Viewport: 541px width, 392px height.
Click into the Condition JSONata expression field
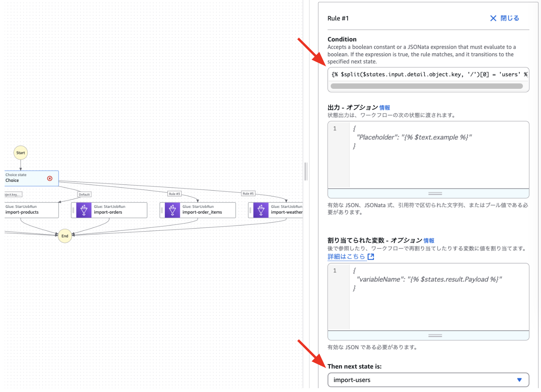click(x=428, y=74)
